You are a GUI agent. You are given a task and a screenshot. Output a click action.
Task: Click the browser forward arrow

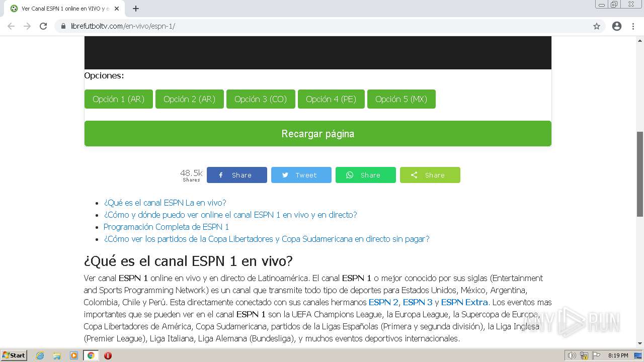pos(27,26)
